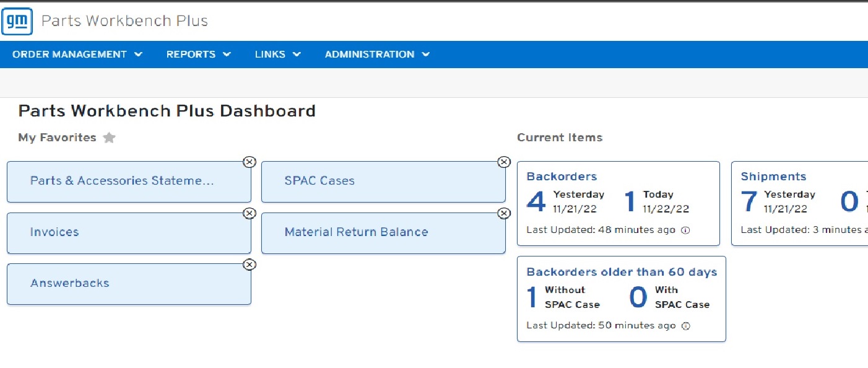Click the Backorders card title link
This screenshot has height=368, width=868.
pyautogui.click(x=562, y=177)
